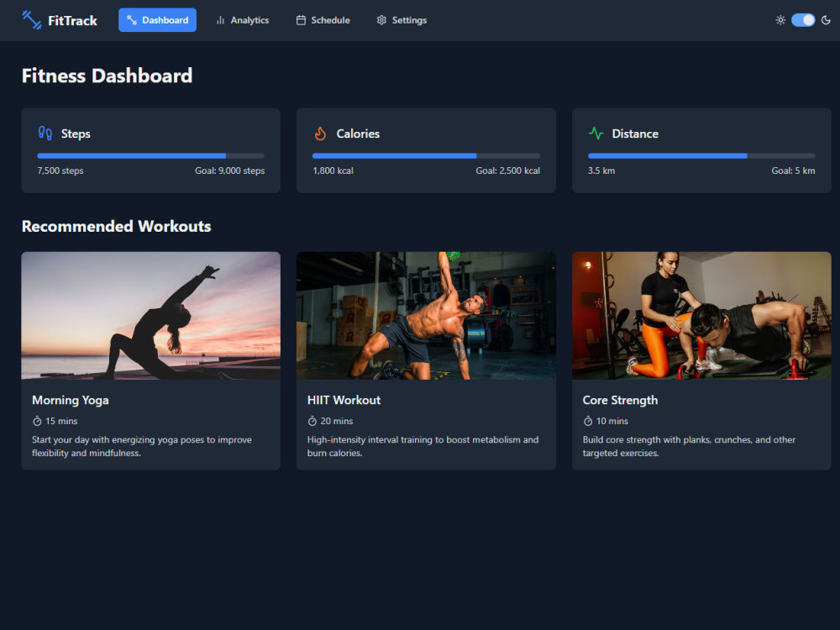
Task: Click the Distance card heading
Action: tap(635, 134)
